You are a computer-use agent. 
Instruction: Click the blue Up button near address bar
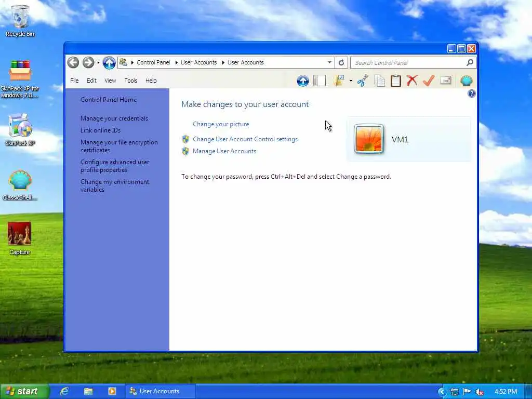[109, 62]
